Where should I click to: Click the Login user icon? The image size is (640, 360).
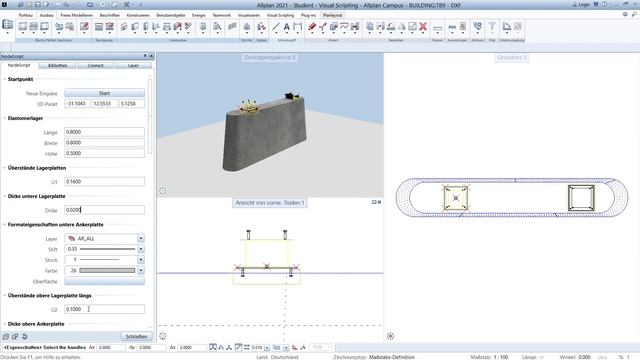(574, 5)
